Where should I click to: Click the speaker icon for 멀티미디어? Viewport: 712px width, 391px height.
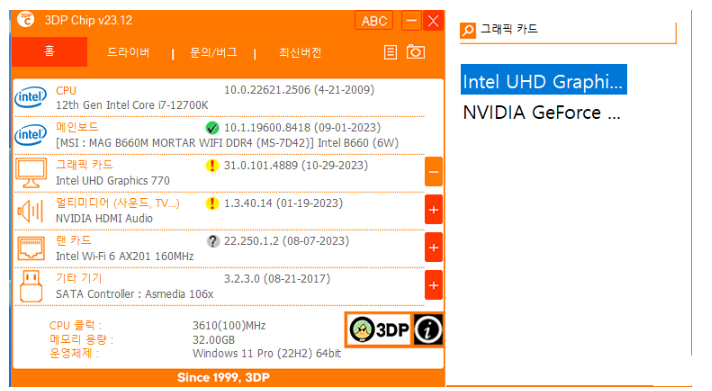(30, 211)
